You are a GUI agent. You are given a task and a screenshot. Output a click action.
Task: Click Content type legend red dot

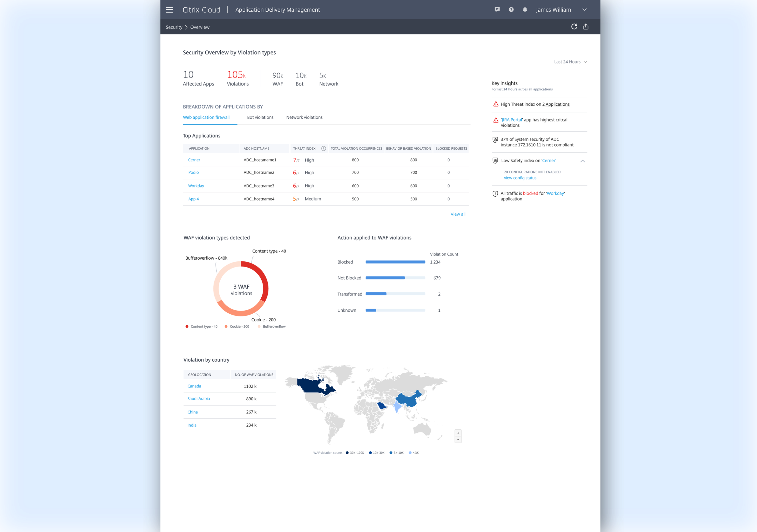click(187, 326)
